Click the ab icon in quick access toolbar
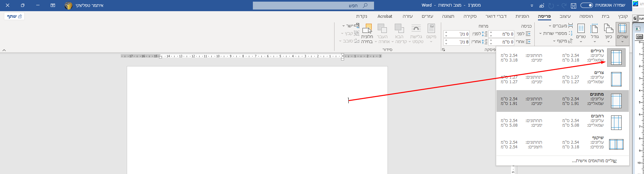Screen dimensions: 644x174 (x=542, y=6)
